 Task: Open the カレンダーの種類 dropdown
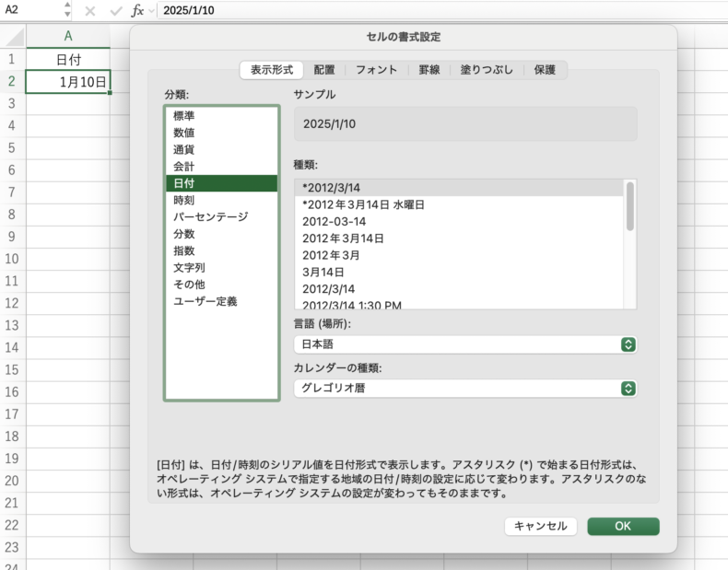click(465, 389)
